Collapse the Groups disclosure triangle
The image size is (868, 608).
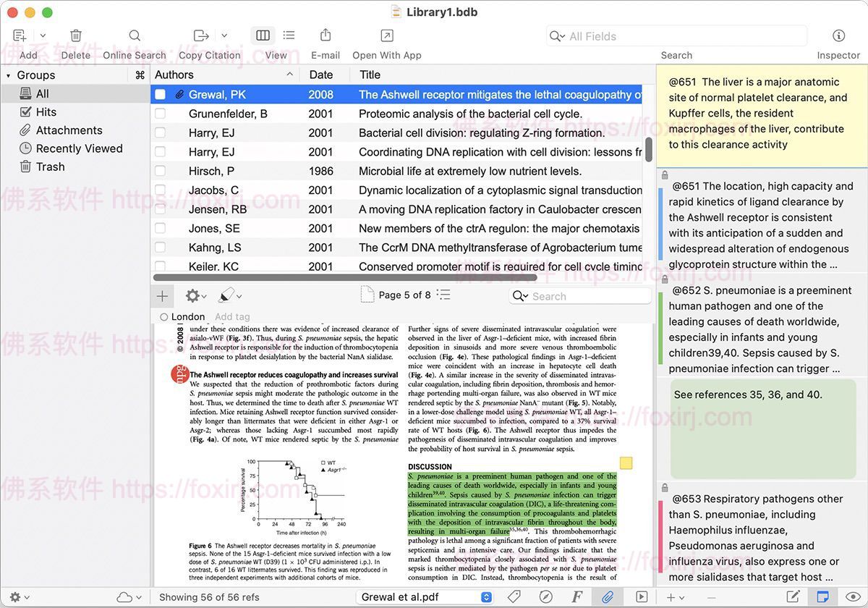point(9,75)
